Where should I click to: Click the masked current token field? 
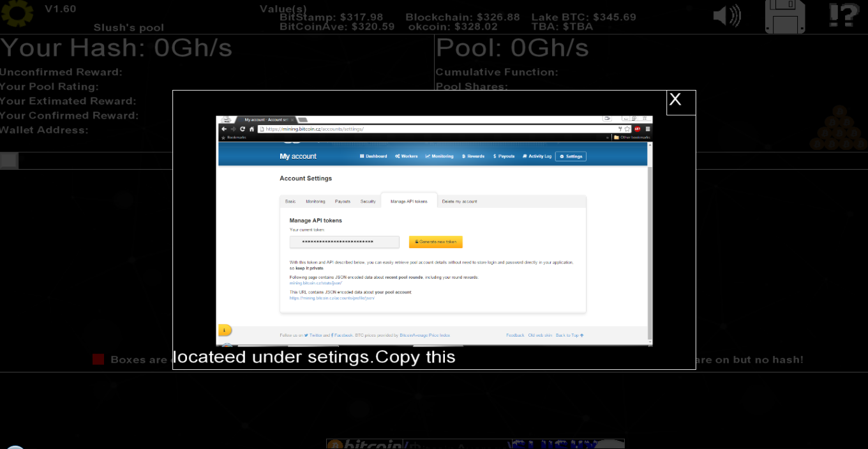click(x=345, y=242)
